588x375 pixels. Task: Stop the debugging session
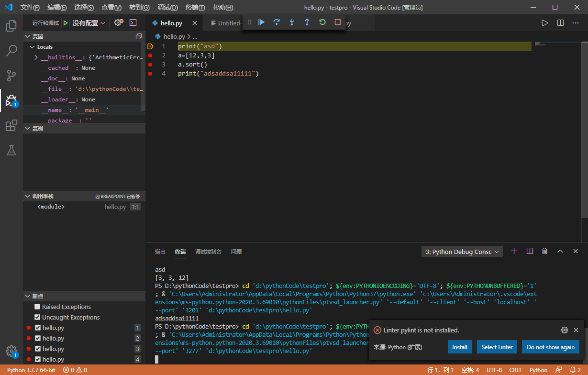point(338,22)
